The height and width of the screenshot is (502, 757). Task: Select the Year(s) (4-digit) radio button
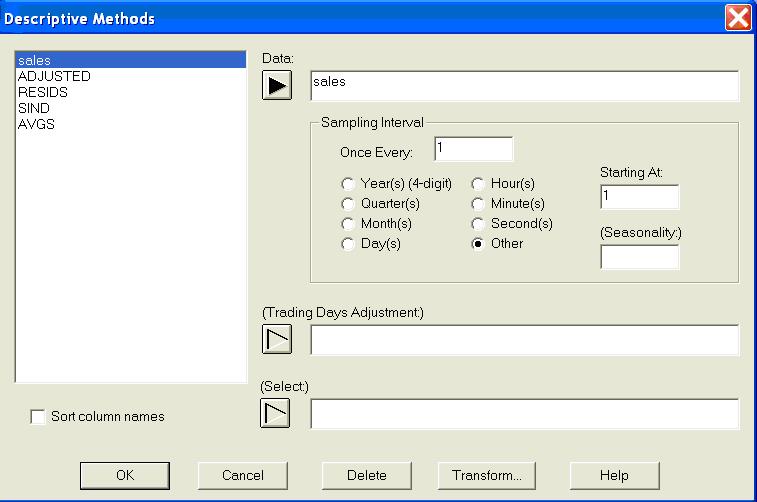(348, 184)
